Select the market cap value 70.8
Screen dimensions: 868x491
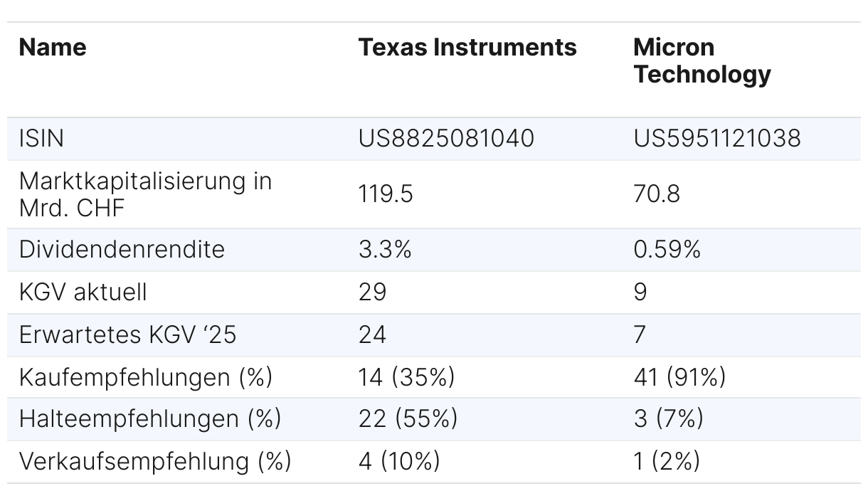coord(657,194)
